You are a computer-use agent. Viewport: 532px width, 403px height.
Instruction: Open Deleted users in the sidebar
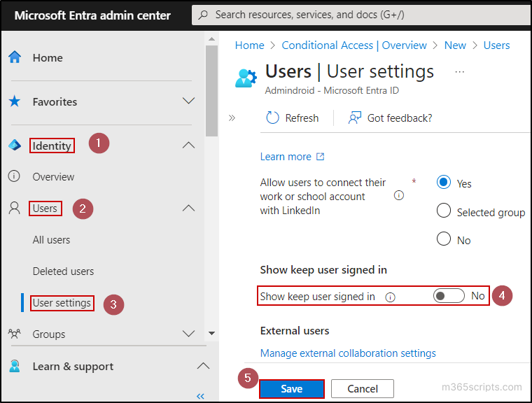[x=63, y=271]
